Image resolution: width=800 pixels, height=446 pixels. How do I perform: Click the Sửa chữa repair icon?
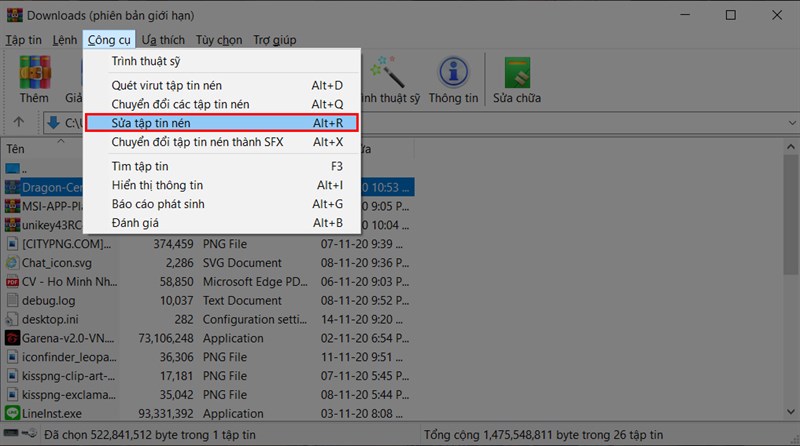[517, 72]
